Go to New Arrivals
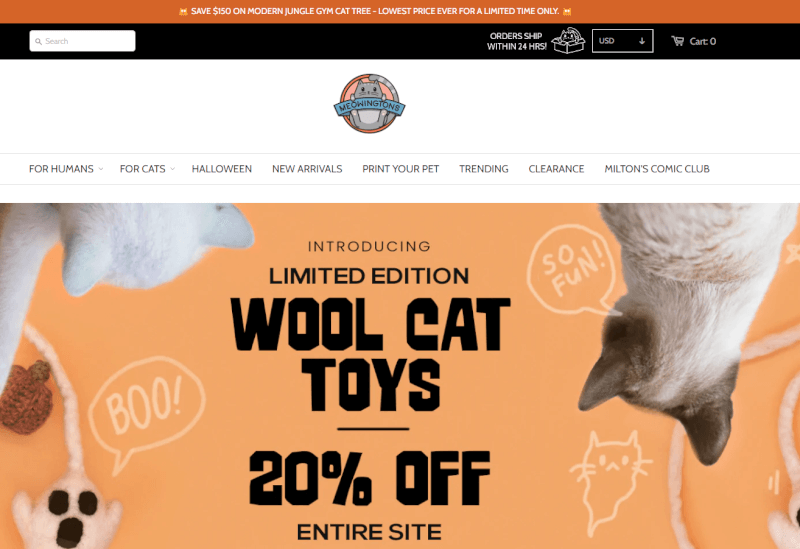The width and height of the screenshot is (800, 549). click(307, 169)
